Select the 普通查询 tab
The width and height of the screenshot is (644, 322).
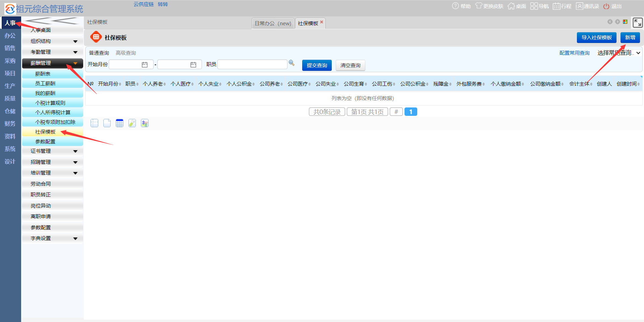[x=99, y=53]
